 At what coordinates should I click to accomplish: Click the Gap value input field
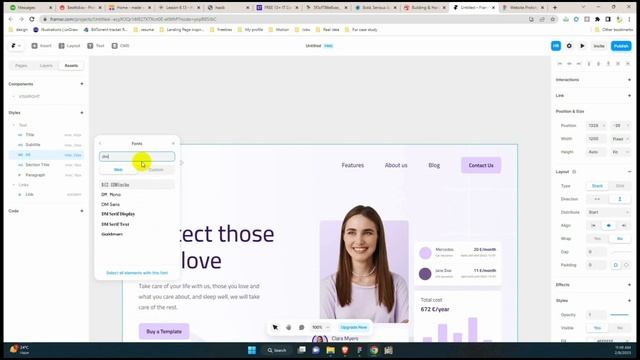coord(597,252)
